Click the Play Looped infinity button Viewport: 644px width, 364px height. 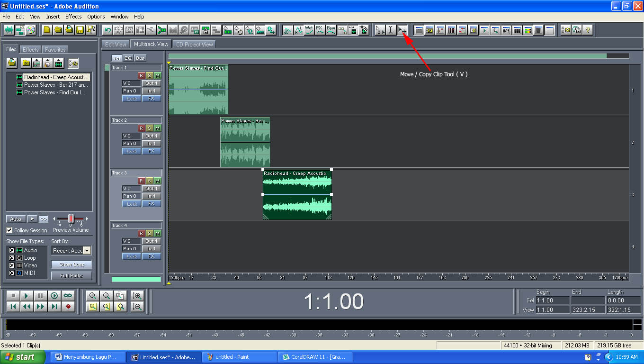click(x=68, y=296)
